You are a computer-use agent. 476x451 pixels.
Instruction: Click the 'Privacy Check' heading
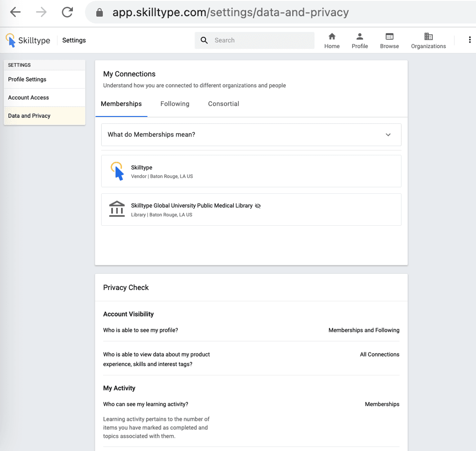[126, 288]
